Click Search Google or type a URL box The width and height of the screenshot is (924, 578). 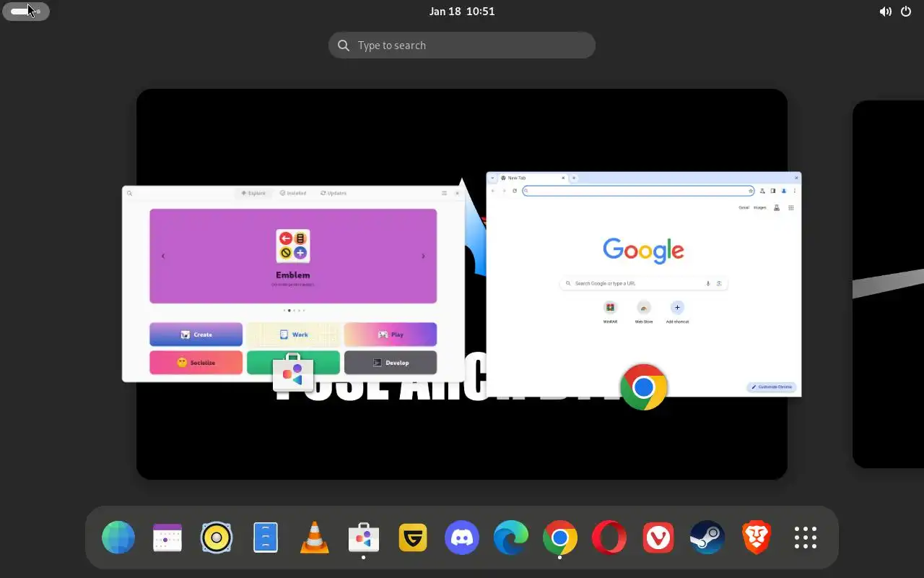644,283
